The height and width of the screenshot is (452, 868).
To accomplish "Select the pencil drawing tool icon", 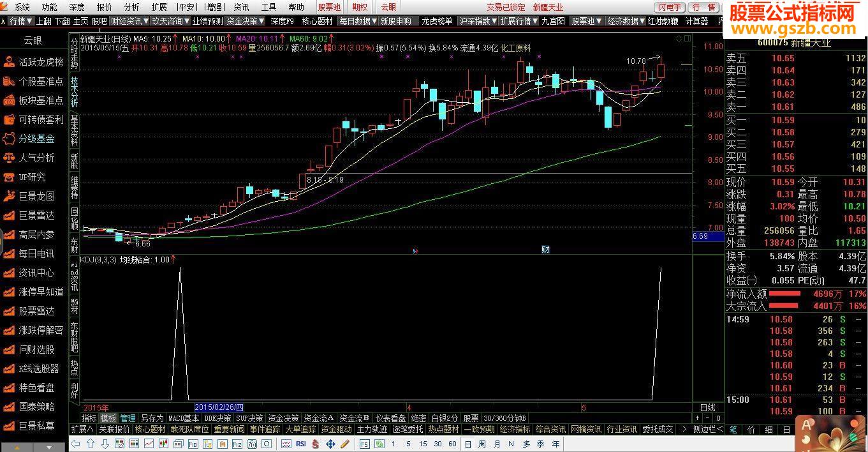I will point(345,444).
